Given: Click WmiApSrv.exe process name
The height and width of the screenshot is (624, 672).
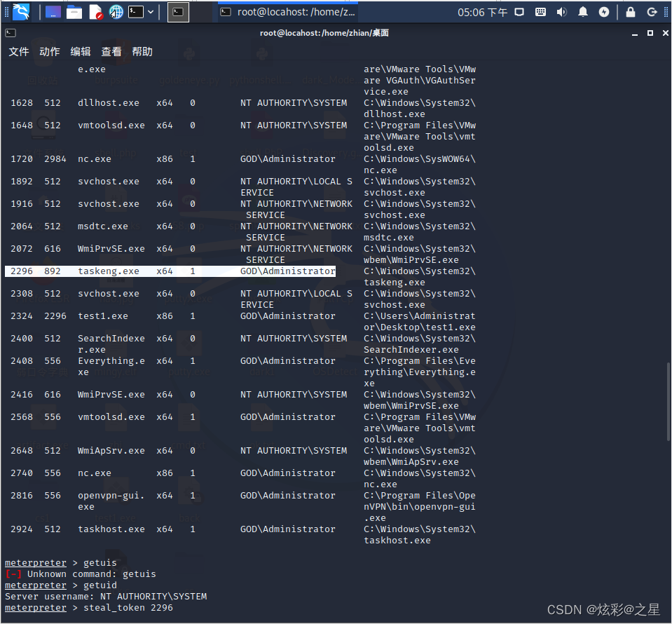Looking at the screenshot, I should tap(111, 451).
